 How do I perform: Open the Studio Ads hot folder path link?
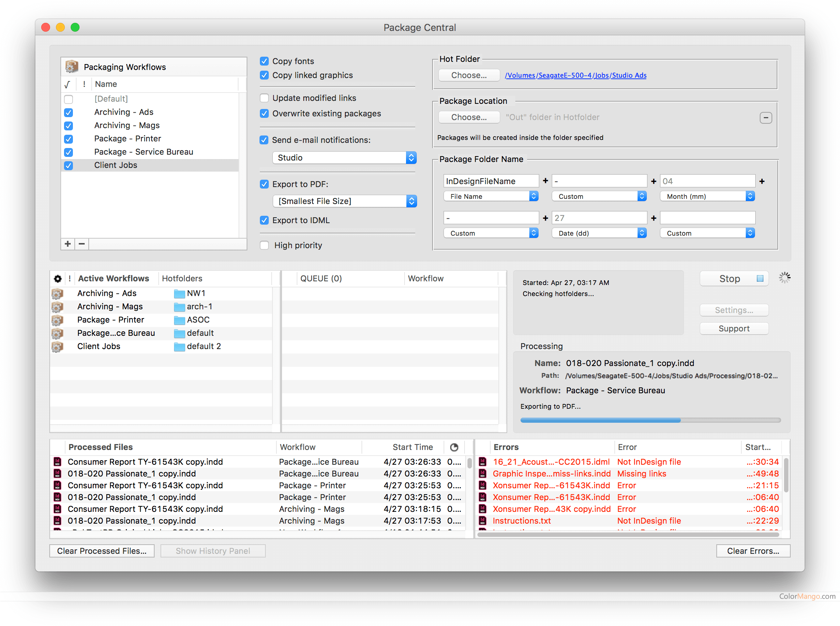[576, 75]
